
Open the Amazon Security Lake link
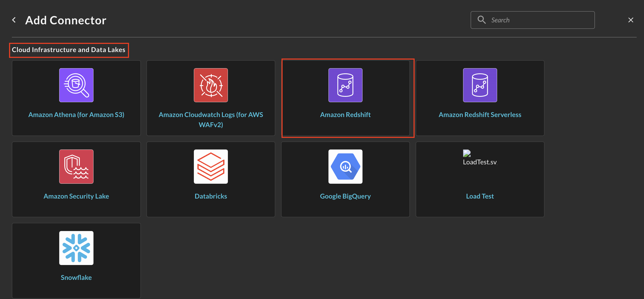(x=76, y=196)
